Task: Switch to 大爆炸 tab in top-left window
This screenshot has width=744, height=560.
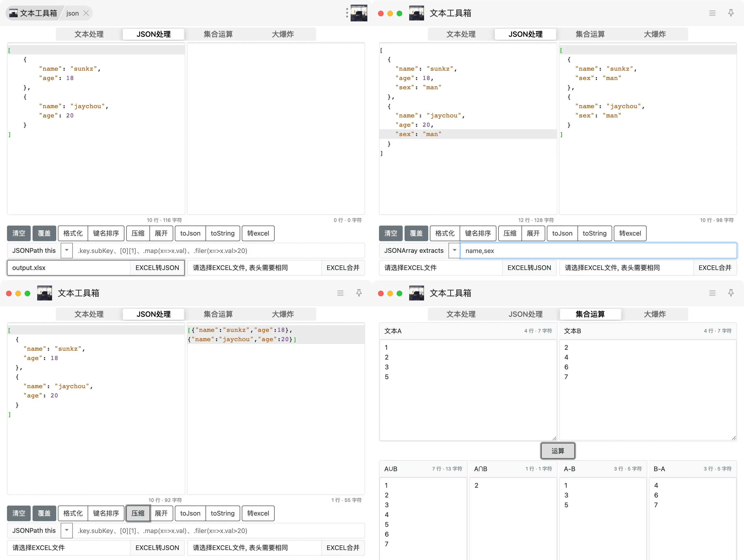Action: (x=282, y=34)
